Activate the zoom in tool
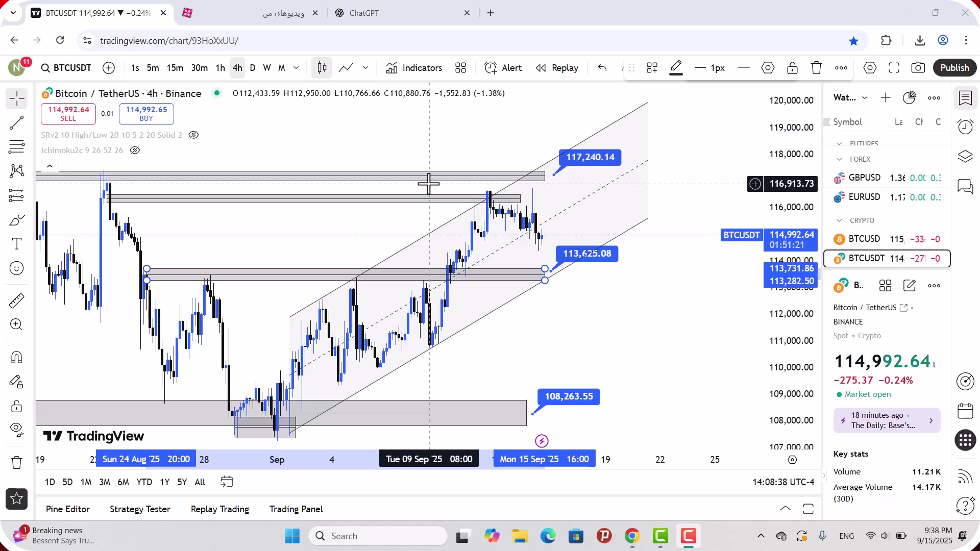The width and height of the screenshot is (980, 551). (16, 324)
